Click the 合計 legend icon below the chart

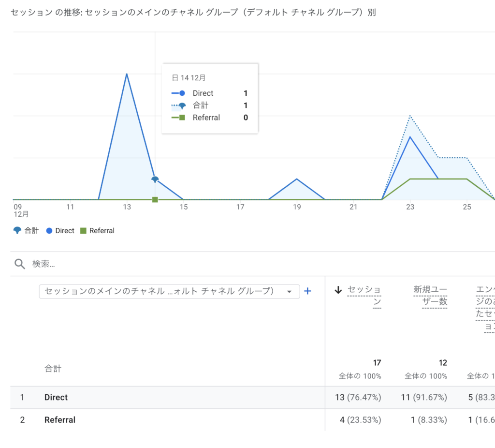click(x=16, y=231)
